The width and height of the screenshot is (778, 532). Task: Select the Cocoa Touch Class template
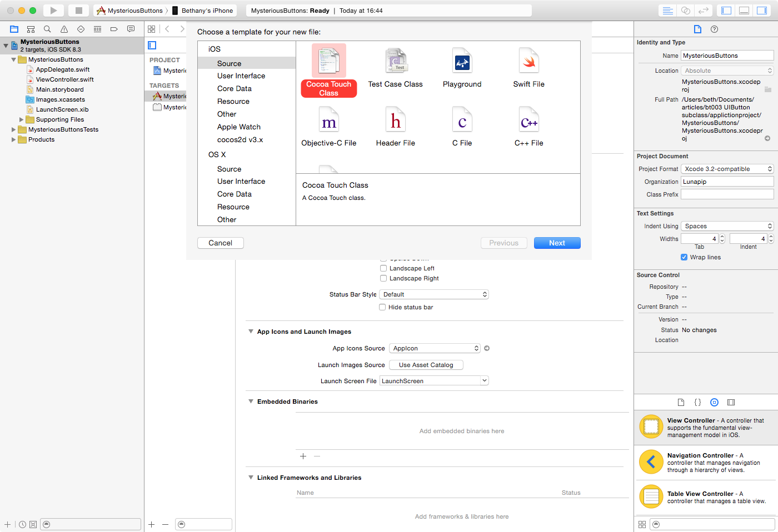pyautogui.click(x=329, y=71)
